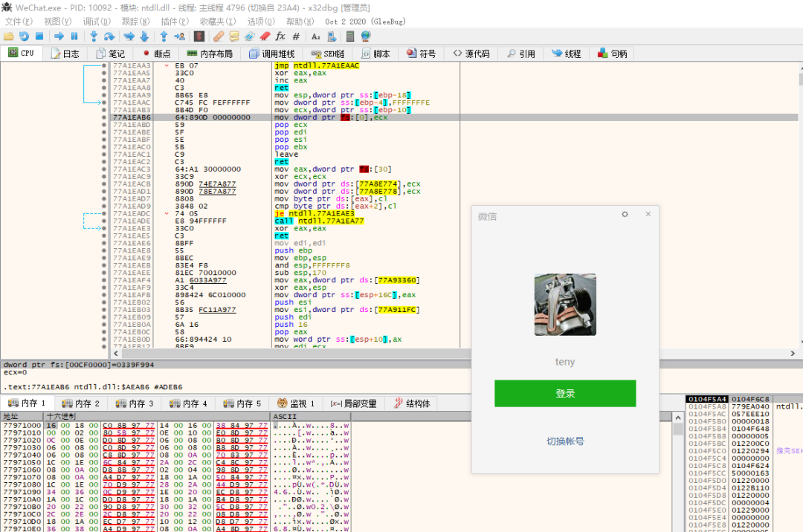Select the 内存 5 dump tab
The image size is (803, 532).
tap(242, 403)
